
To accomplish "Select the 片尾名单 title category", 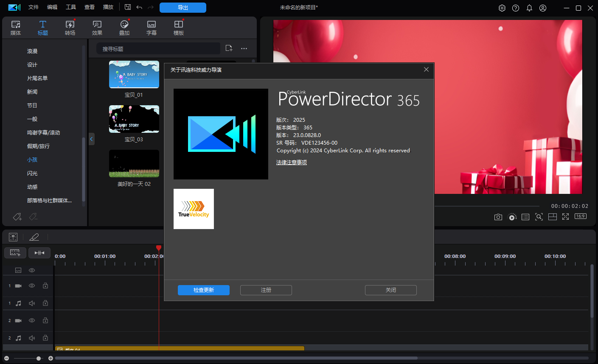I will coord(37,78).
